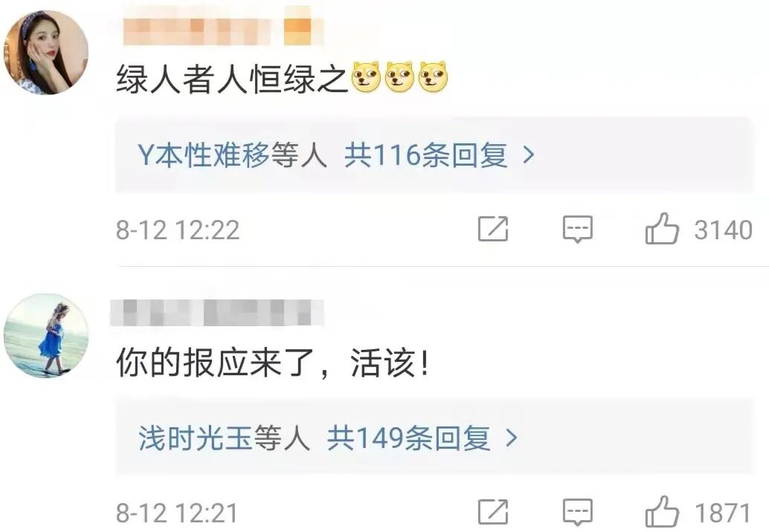Open the Y本性难移 user profile link
Image resolution: width=769 pixels, height=532 pixels.
204,155
